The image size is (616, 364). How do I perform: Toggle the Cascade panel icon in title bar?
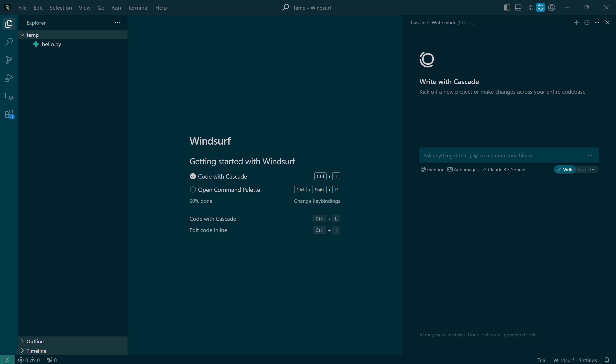pyautogui.click(x=540, y=8)
